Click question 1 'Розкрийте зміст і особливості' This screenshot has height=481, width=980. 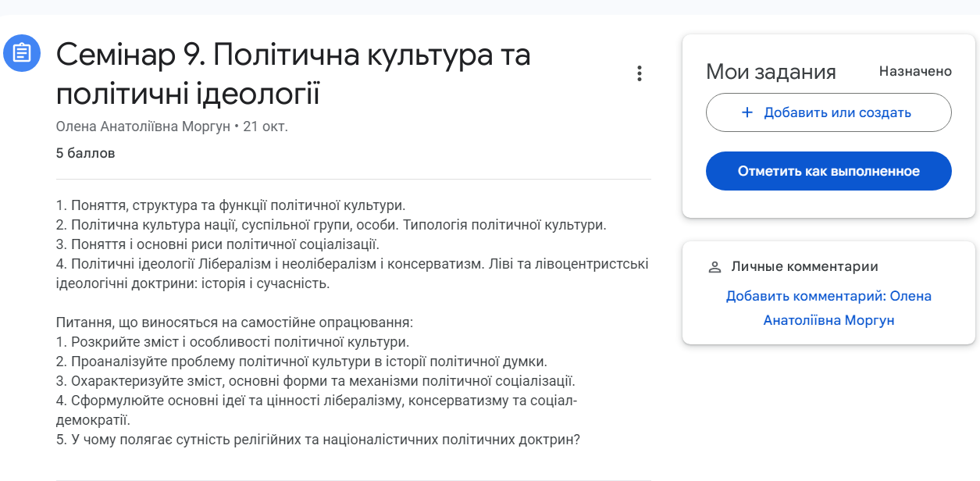pyautogui.click(x=233, y=342)
